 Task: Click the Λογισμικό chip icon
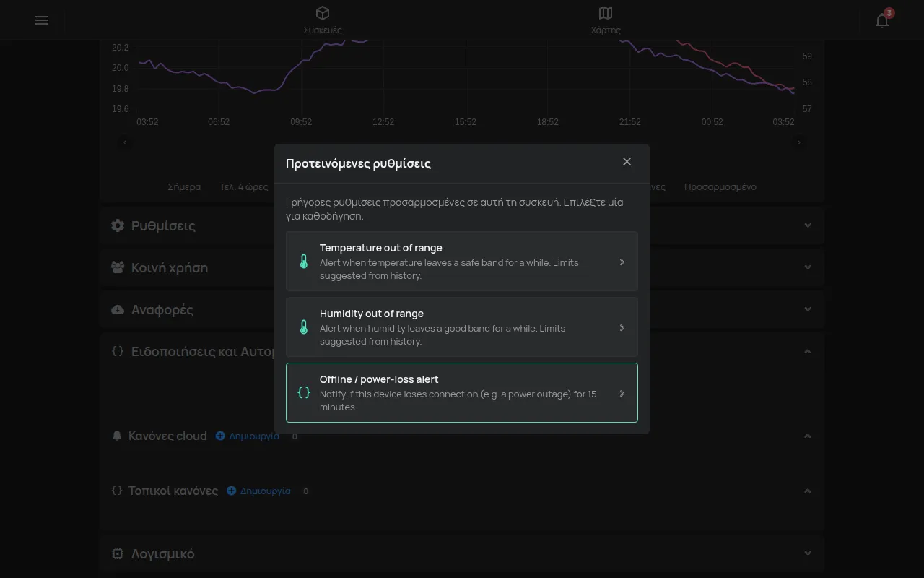(118, 553)
